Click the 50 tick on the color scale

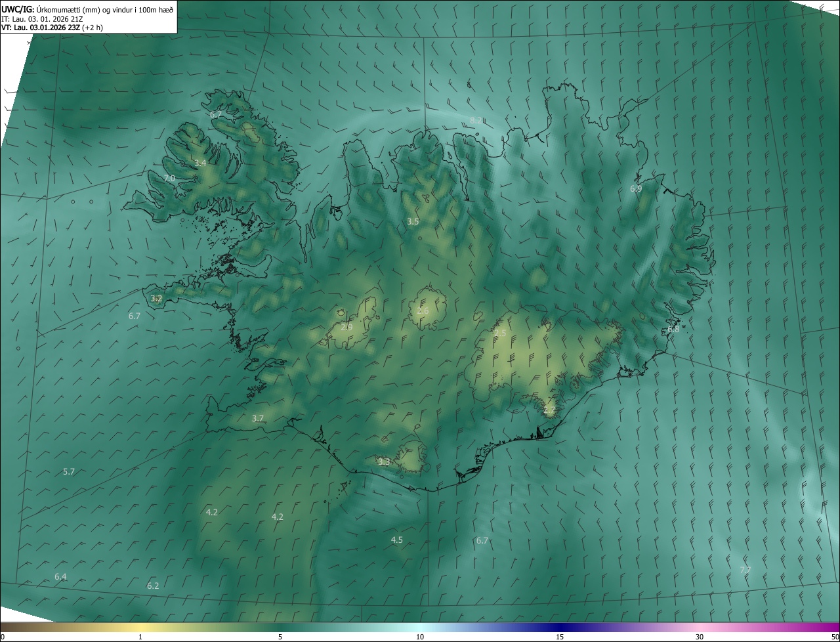(x=835, y=637)
